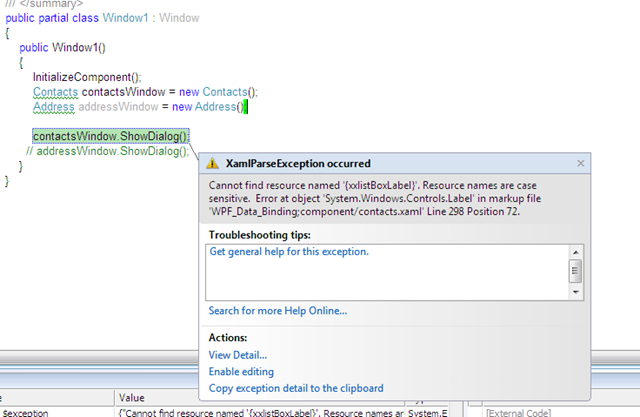Click commented 'addressWindow.ShowDialog();' line
The height and width of the screenshot is (417, 640).
pyautogui.click(x=108, y=151)
